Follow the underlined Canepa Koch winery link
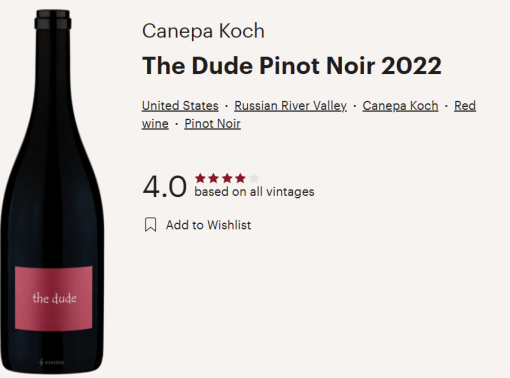510x378 pixels. point(400,106)
